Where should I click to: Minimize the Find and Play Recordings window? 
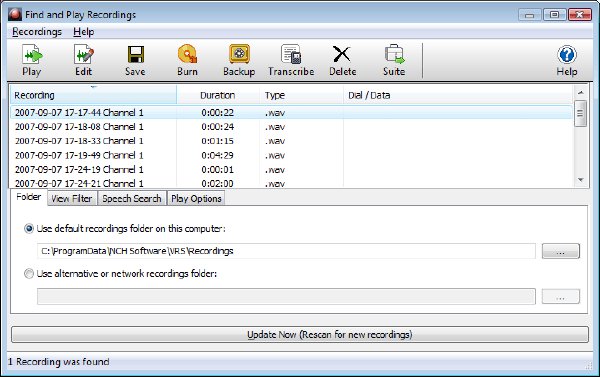point(530,15)
